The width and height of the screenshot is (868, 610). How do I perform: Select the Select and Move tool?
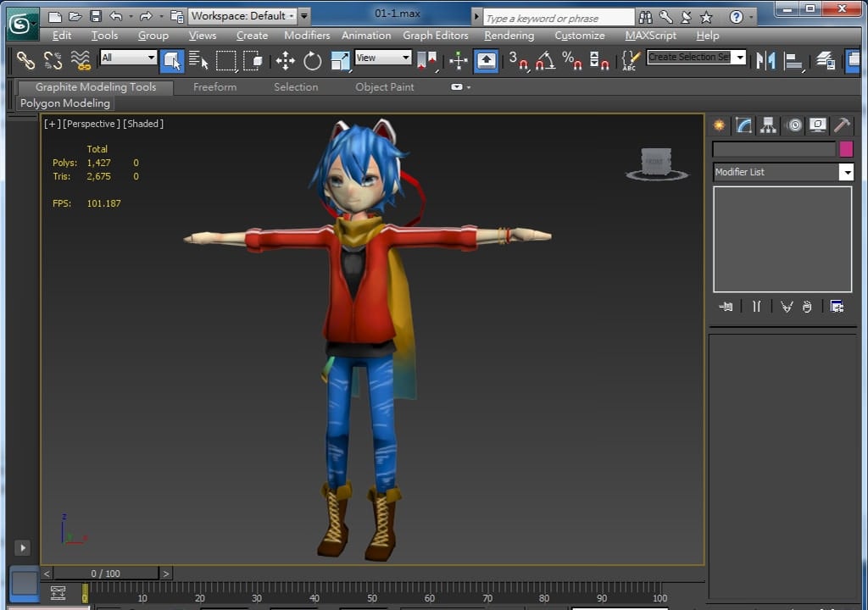285,60
